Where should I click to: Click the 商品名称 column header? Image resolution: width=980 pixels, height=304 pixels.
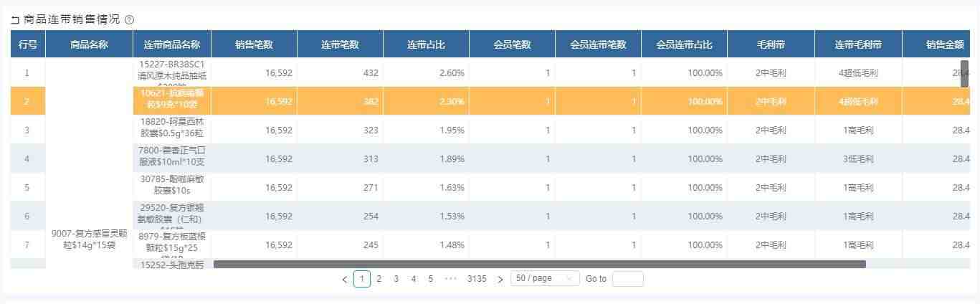click(x=89, y=44)
